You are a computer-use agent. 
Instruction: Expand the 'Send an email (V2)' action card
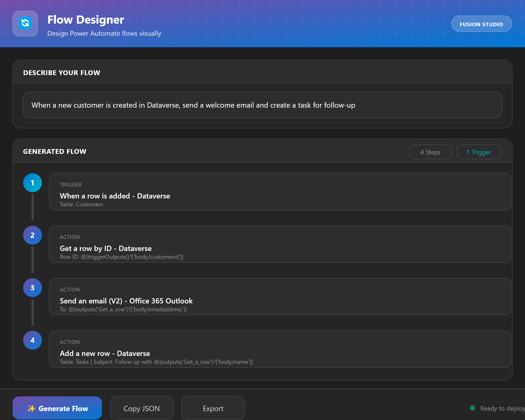(280, 297)
